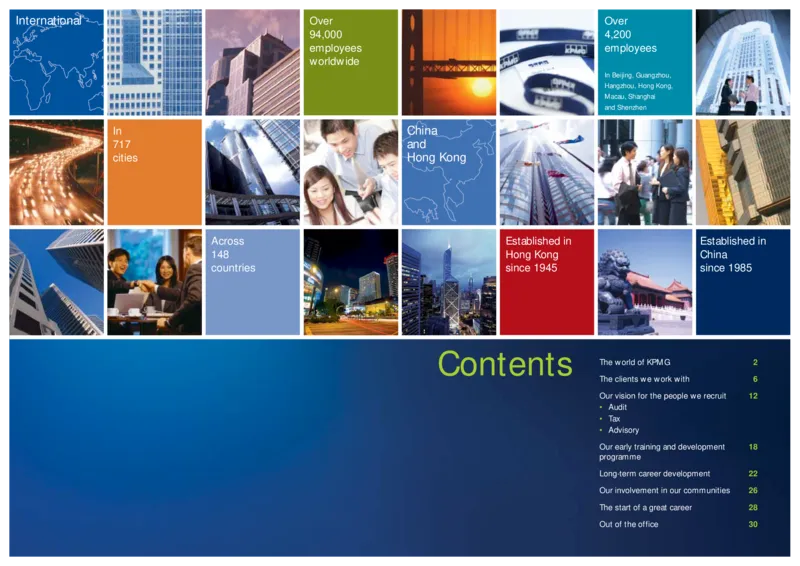Select the Advisory bullet item
The width and height of the screenshot is (800, 566).
coord(623,430)
